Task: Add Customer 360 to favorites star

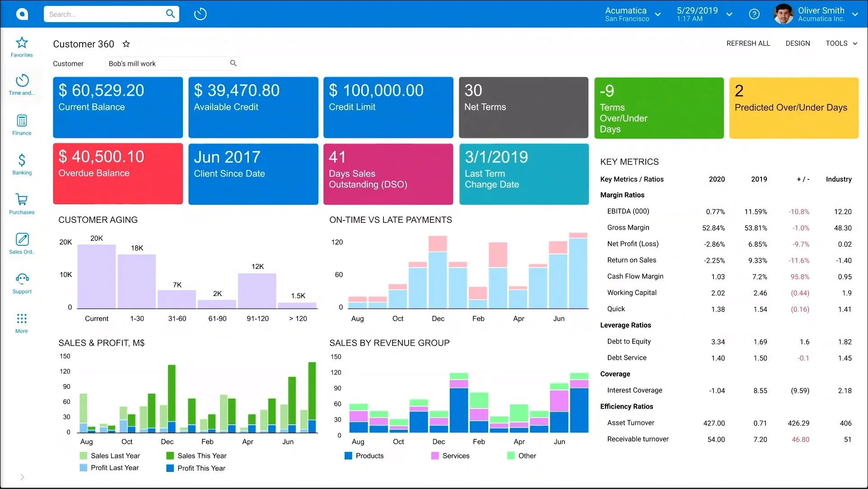Action: pyautogui.click(x=126, y=44)
